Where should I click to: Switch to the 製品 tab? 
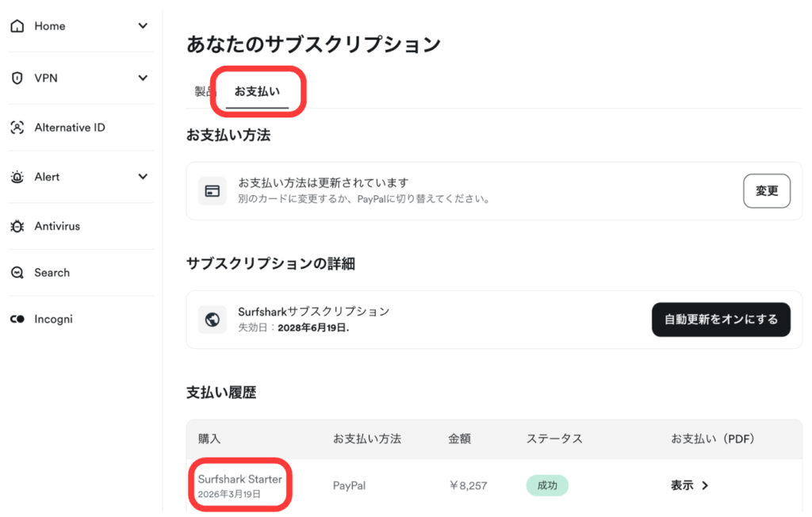tap(203, 92)
